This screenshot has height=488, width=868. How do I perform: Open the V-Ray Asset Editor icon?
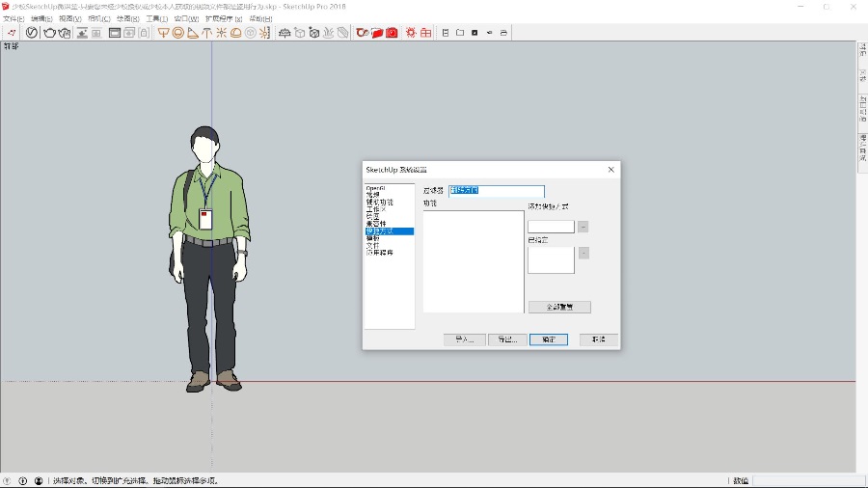click(x=32, y=33)
